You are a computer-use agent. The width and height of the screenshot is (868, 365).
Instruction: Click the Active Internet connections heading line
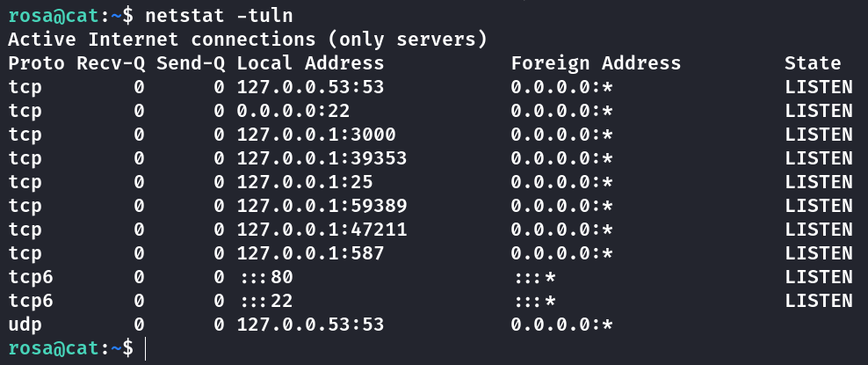pos(248,40)
